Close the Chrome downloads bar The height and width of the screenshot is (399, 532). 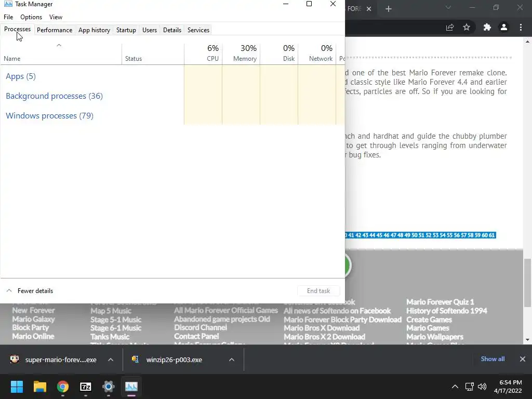pyautogui.click(x=523, y=359)
